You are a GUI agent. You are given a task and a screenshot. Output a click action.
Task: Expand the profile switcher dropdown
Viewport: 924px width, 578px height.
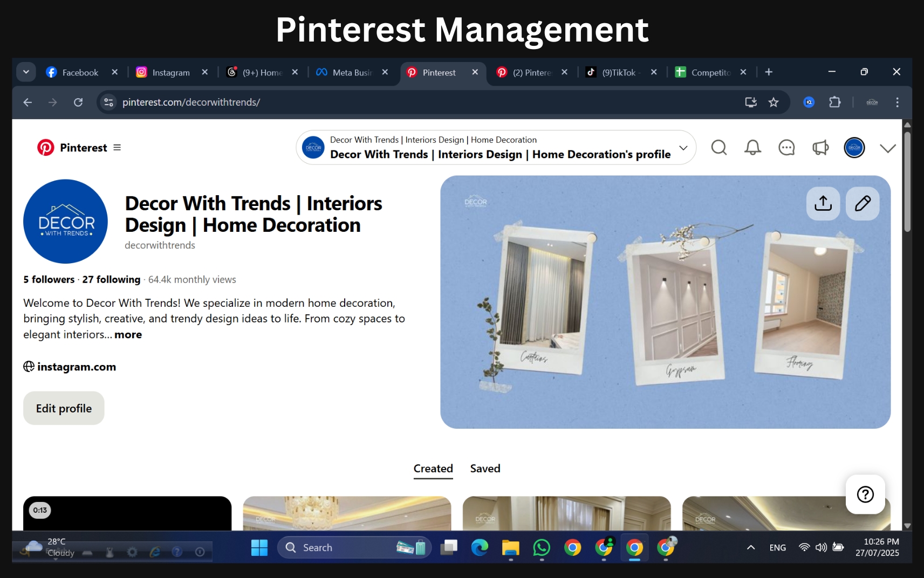coord(683,148)
